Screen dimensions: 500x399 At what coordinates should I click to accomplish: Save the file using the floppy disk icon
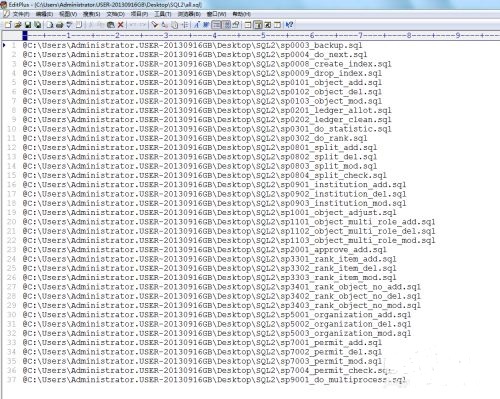point(28,25)
